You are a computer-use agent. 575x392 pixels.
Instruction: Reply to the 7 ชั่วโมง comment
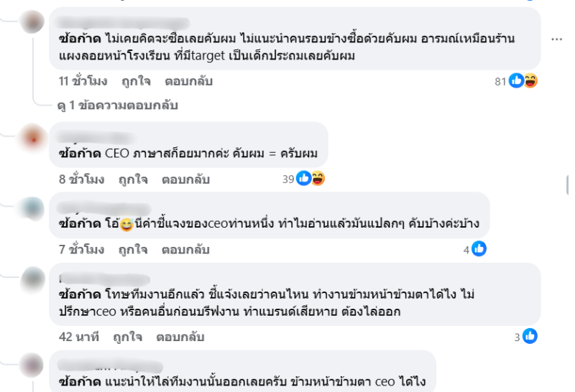[185, 249]
